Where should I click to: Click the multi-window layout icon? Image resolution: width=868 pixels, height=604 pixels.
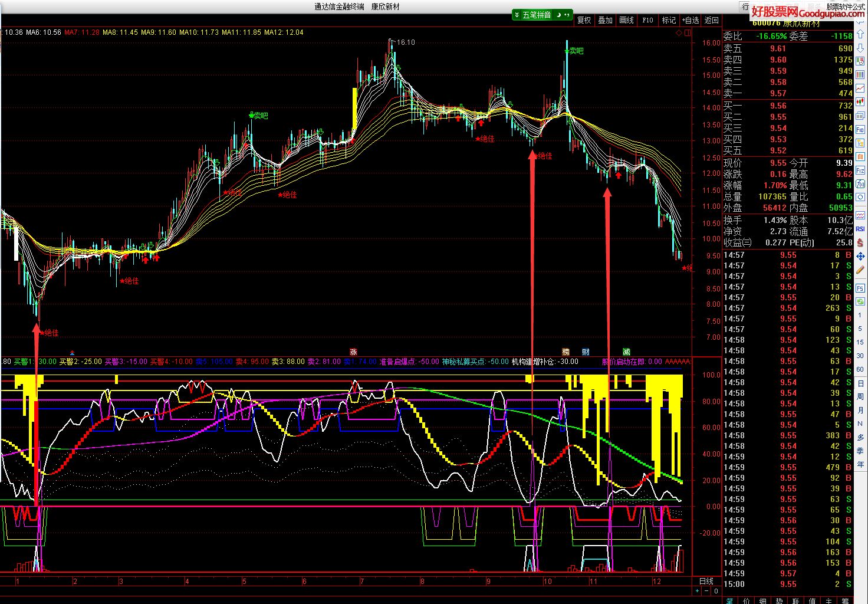click(x=860, y=116)
